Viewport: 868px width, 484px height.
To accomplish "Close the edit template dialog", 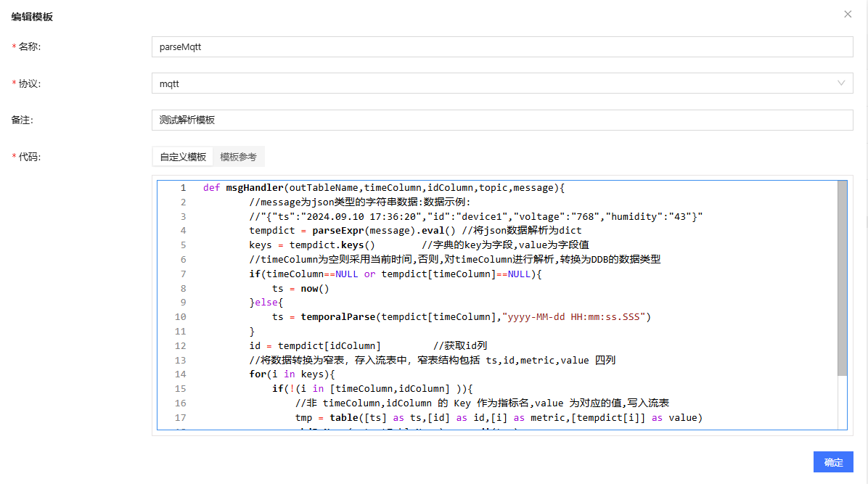I will click(x=848, y=15).
